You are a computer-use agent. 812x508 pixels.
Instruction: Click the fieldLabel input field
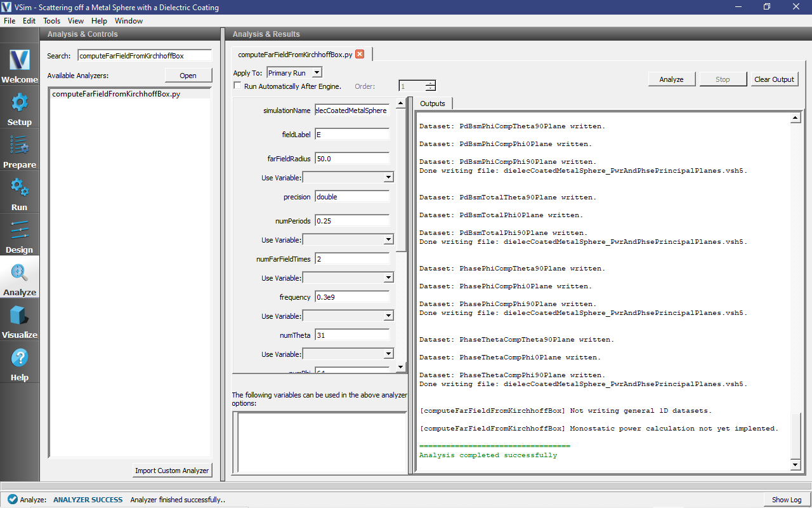(x=352, y=135)
